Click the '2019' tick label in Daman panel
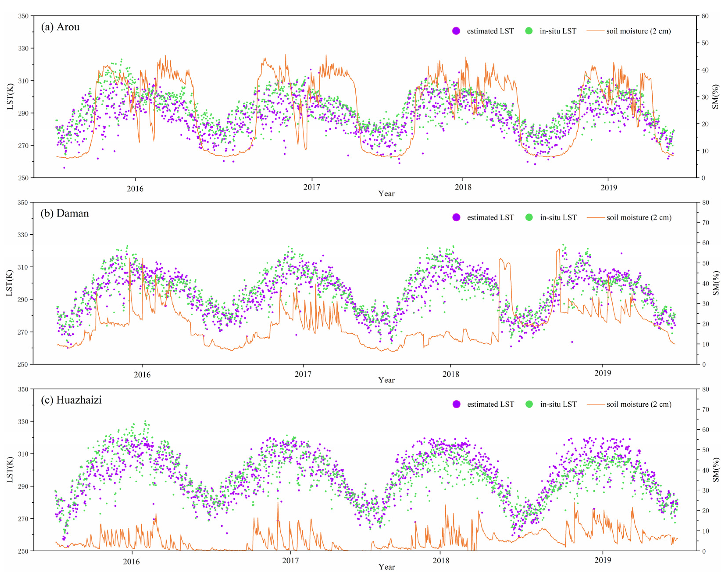The image size is (728, 577). click(x=603, y=373)
